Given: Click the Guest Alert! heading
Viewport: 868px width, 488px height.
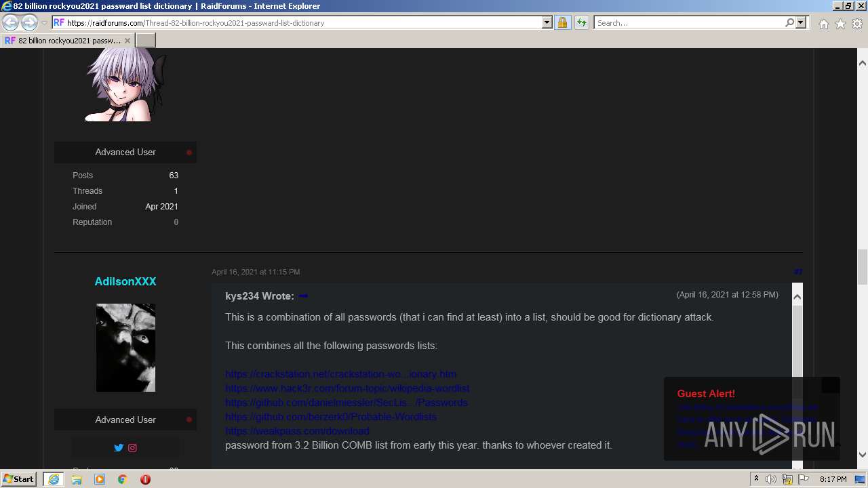Looking at the screenshot, I should 706,394.
